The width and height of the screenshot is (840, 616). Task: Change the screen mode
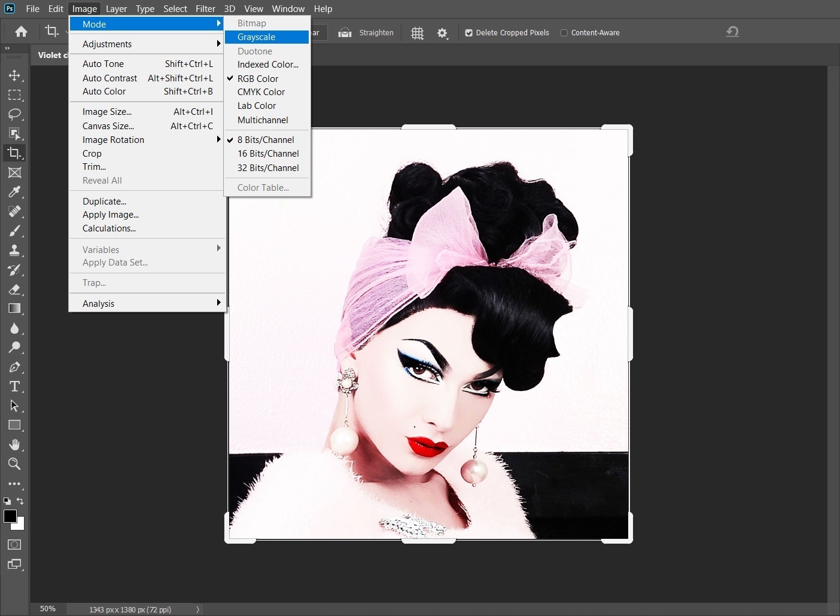click(x=14, y=564)
